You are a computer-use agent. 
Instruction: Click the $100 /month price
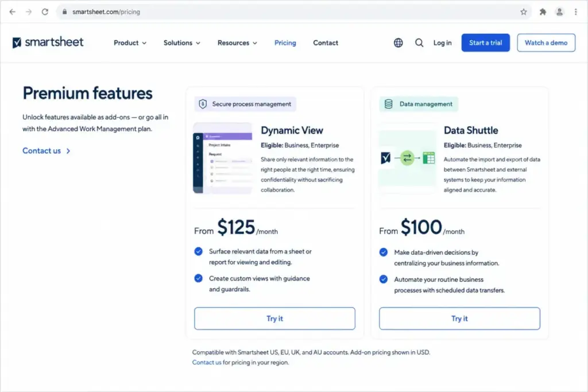point(432,227)
